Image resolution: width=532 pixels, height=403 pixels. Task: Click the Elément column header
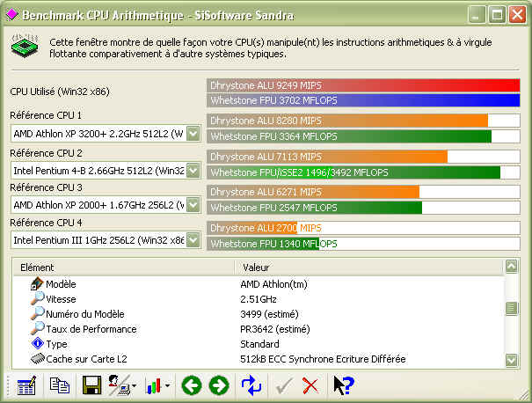click(x=124, y=267)
